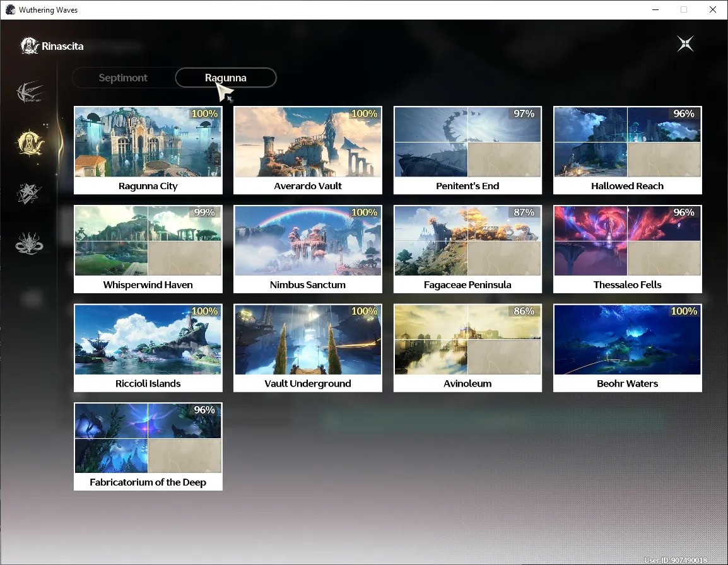This screenshot has width=728, height=565.
Task: Click the 86% progress on Avinoleum
Action: point(524,312)
